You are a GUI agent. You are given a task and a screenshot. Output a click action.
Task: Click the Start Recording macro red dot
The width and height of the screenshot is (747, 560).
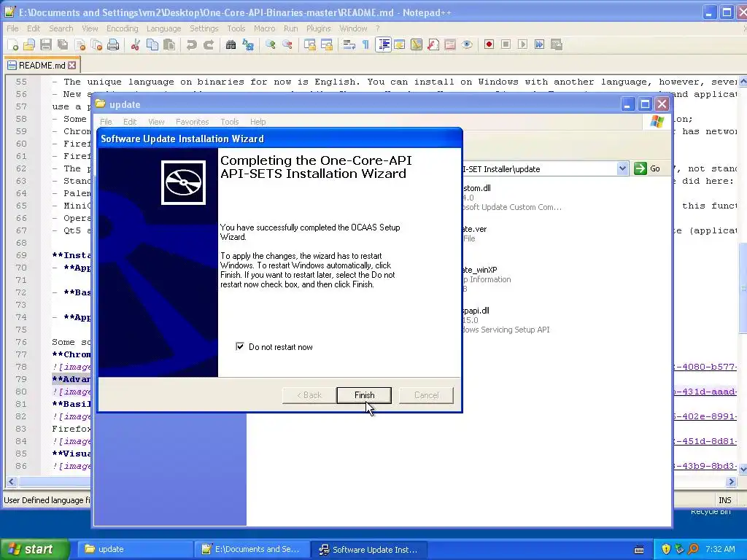[489, 44]
